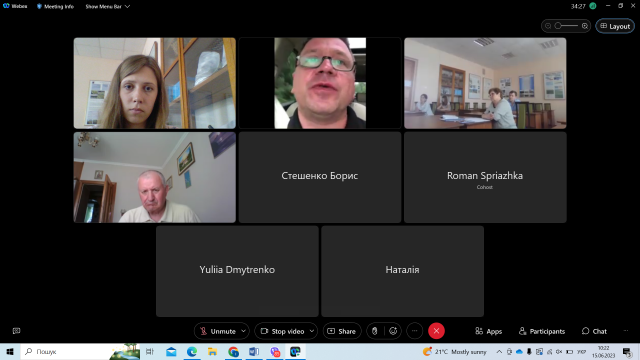Open Viber from taskbar
This screenshot has width=640, height=360.
275,351
